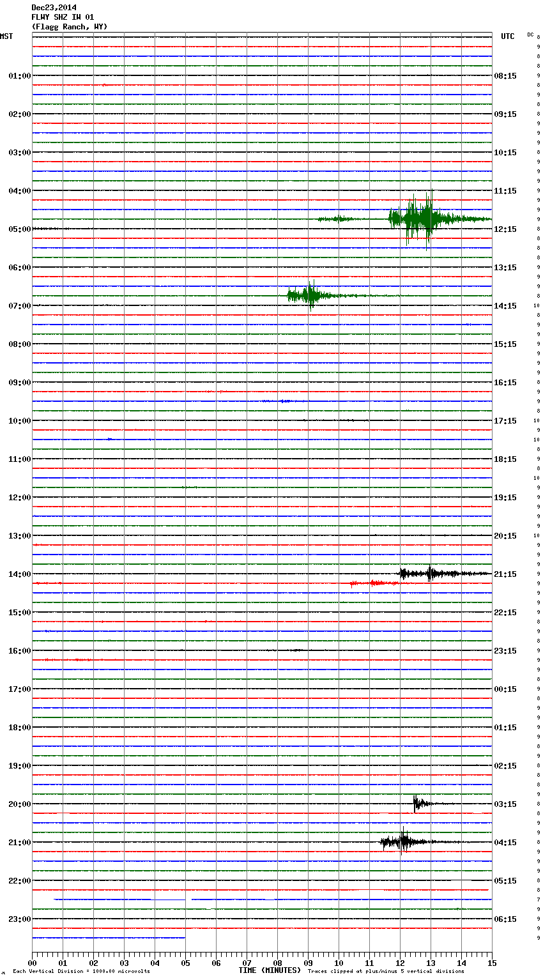Select the 16:00 MST time label
The width and height of the screenshot is (543, 980).
point(19,651)
